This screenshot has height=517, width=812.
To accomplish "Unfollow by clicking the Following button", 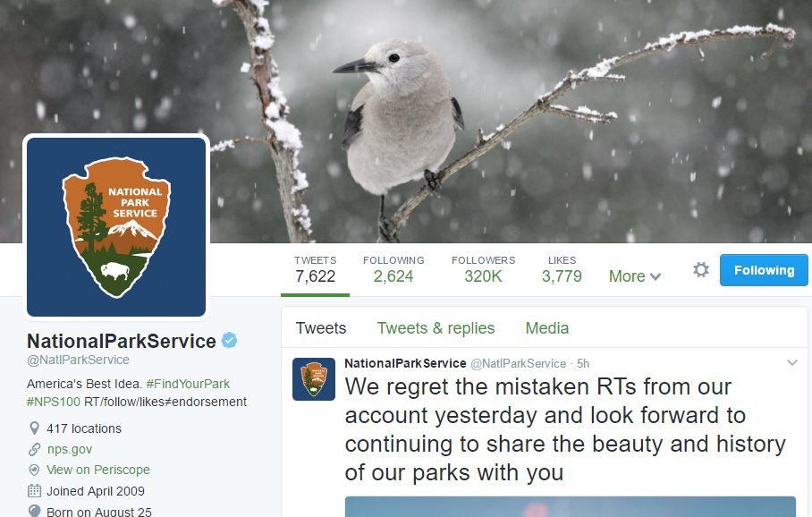I will pos(764,269).
